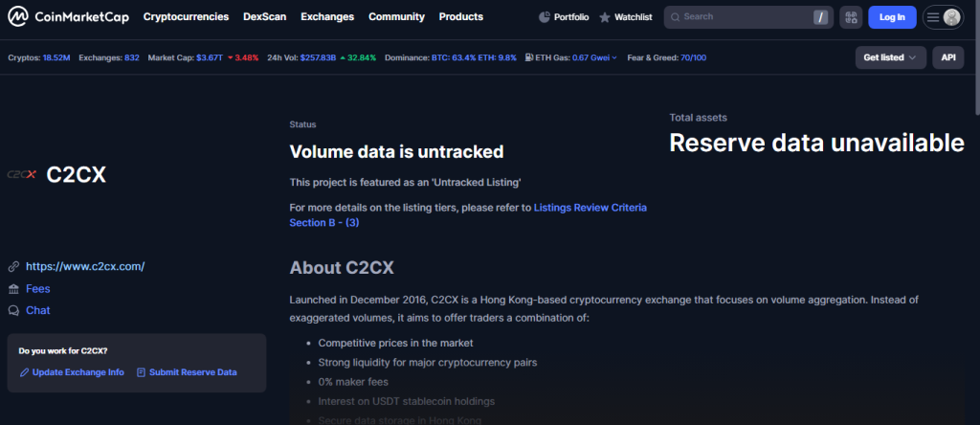Open the c2cx.com website link
Viewport: 980px width, 425px height.
coord(85,266)
